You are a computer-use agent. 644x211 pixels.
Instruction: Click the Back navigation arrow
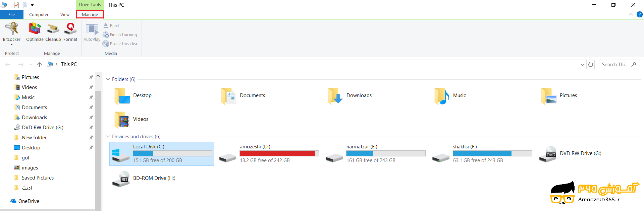click(8, 64)
